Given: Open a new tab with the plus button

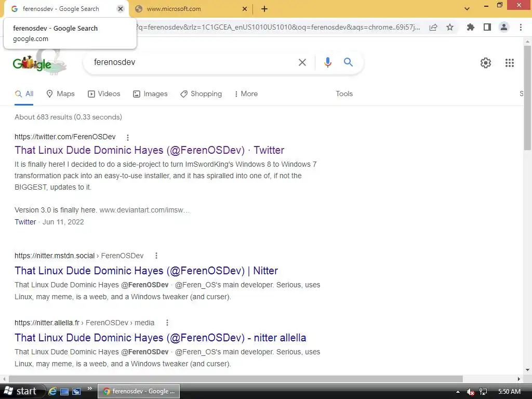Looking at the screenshot, I should (264, 9).
